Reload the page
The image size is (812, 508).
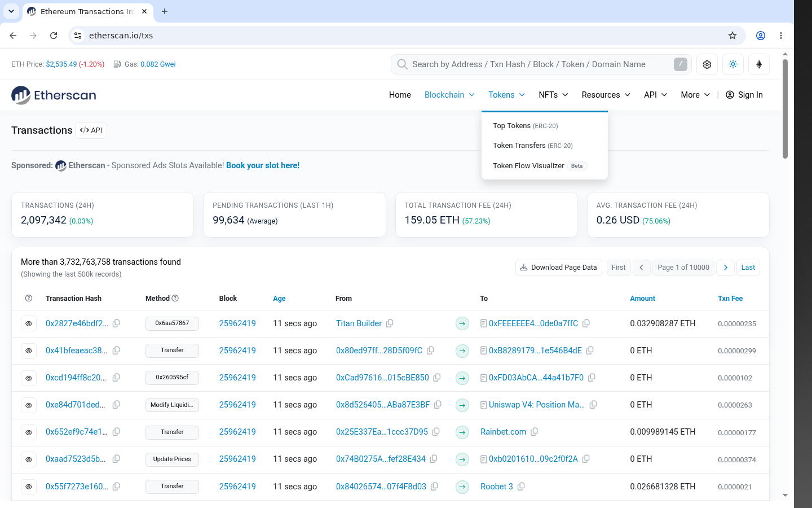(54, 36)
